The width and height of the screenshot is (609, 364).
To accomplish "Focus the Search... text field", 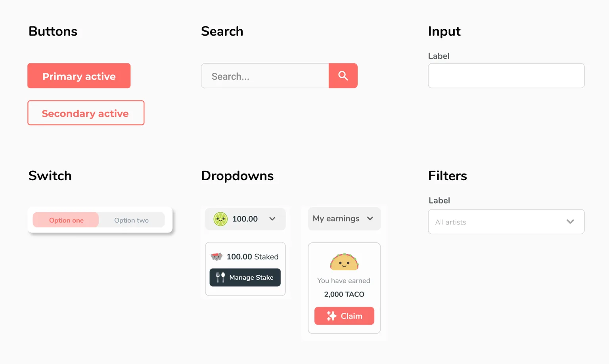I will 265,76.
